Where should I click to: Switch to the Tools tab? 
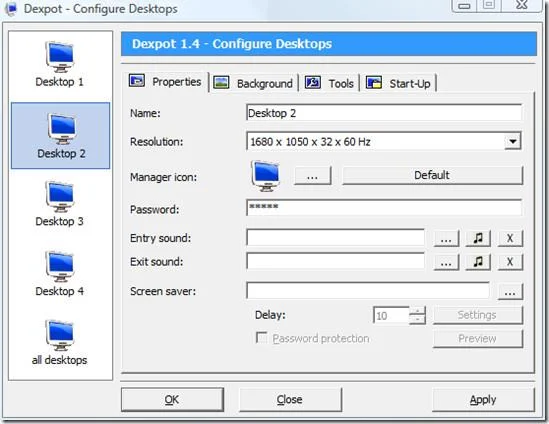pyautogui.click(x=329, y=83)
